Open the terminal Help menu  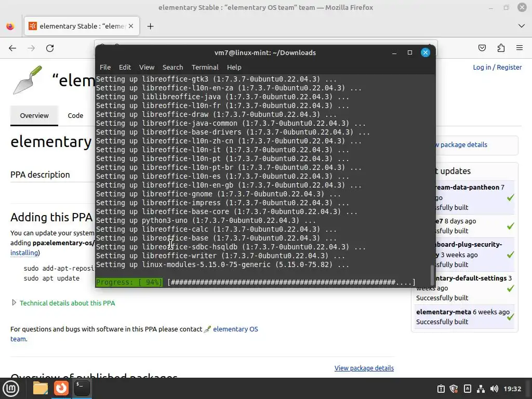point(234,67)
